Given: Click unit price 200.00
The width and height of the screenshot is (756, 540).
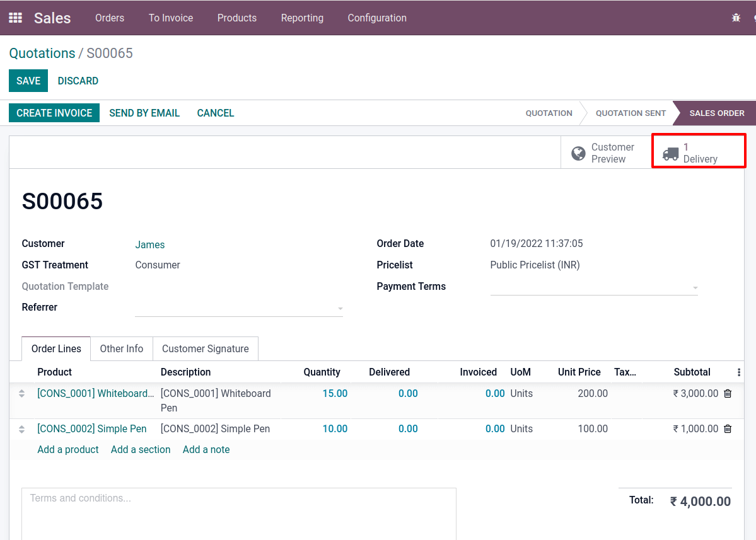Looking at the screenshot, I should [x=593, y=394].
